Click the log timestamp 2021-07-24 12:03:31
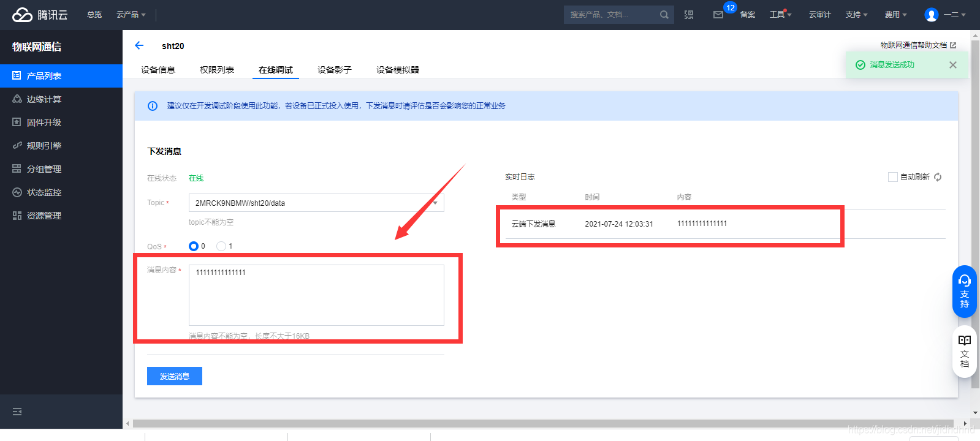This screenshot has width=980, height=441. tap(619, 224)
